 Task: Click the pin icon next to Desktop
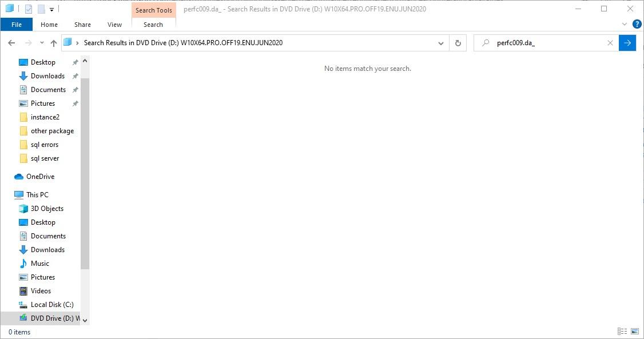pos(75,62)
